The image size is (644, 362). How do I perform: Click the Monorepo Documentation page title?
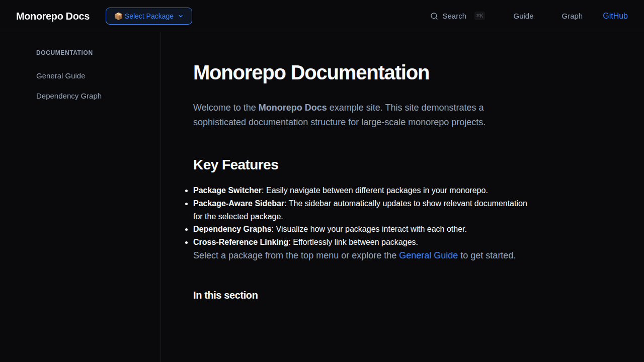click(311, 72)
